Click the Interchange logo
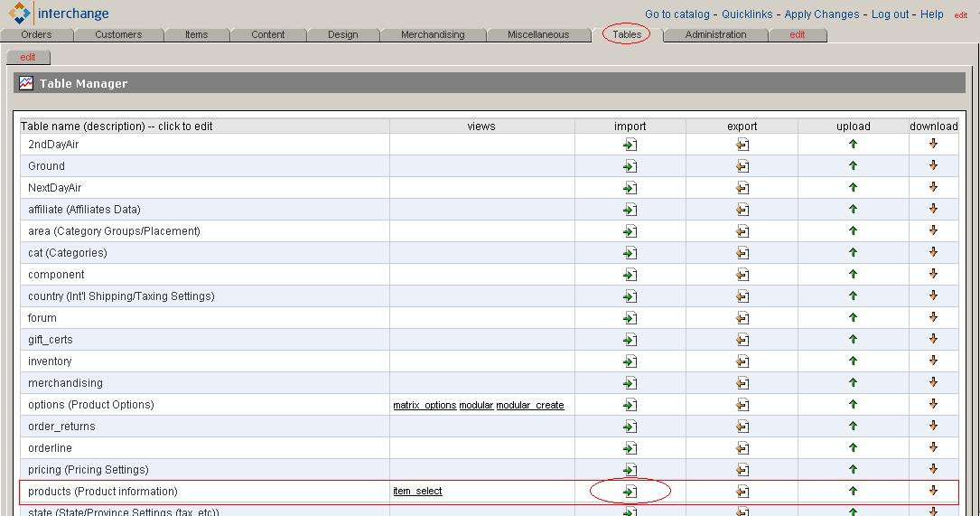Viewport: 980px width, 516px height. point(58,14)
